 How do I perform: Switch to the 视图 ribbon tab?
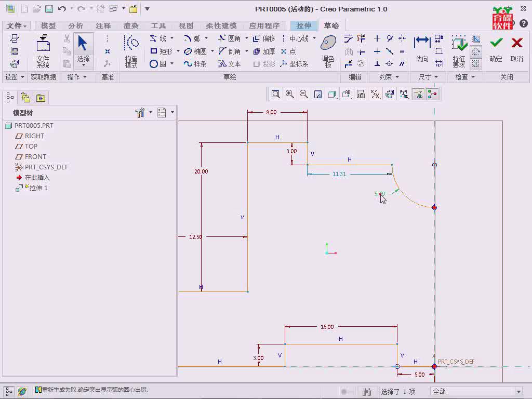(x=186, y=25)
